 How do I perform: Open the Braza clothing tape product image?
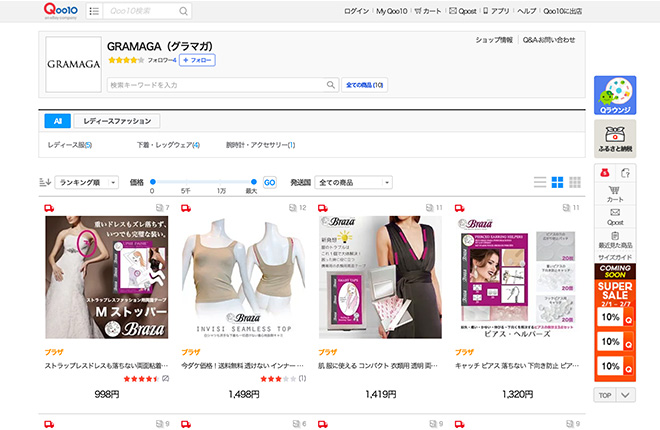click(x=381, y=277)
